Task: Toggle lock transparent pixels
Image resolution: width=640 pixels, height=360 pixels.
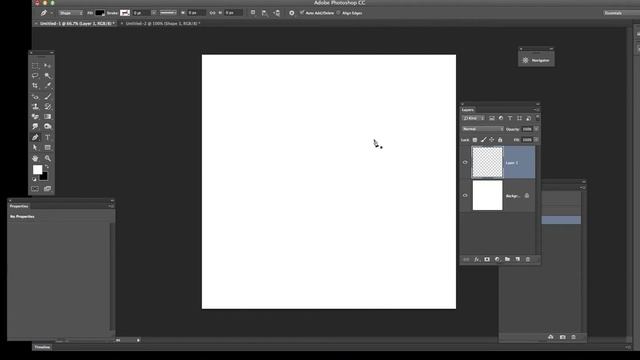Action: coord(475,140)
